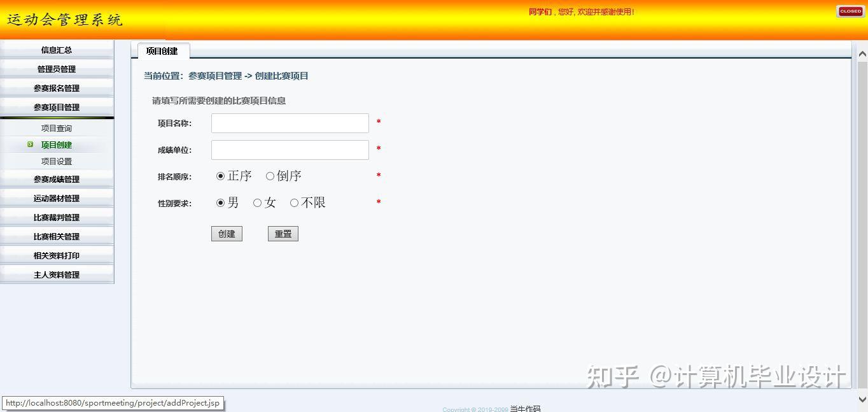This screenshot has width=868, height=412.
Task: Click inside the 项目名称 input field
Action: click(x=290, y=123)
